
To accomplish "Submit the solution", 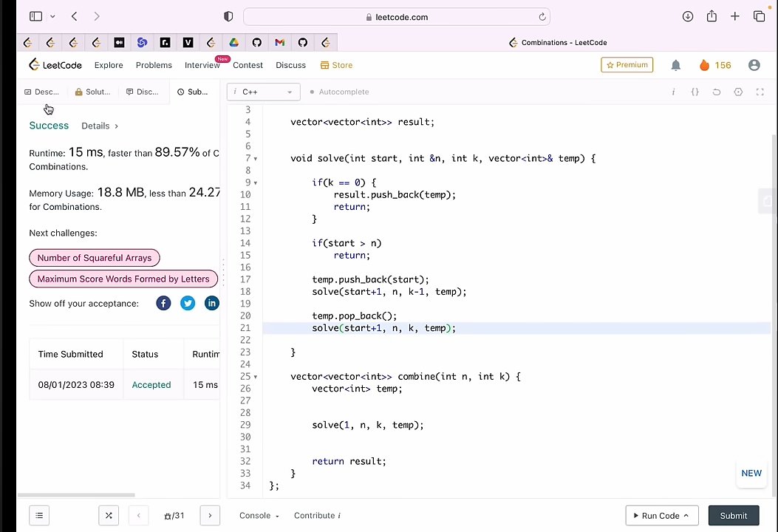I will pos(734,516).
